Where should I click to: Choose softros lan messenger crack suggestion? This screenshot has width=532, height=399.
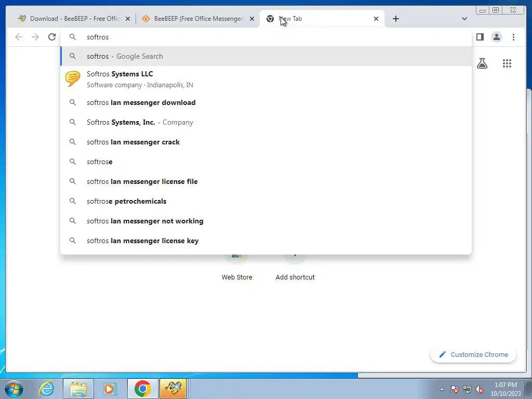click(x=266, y=142)
